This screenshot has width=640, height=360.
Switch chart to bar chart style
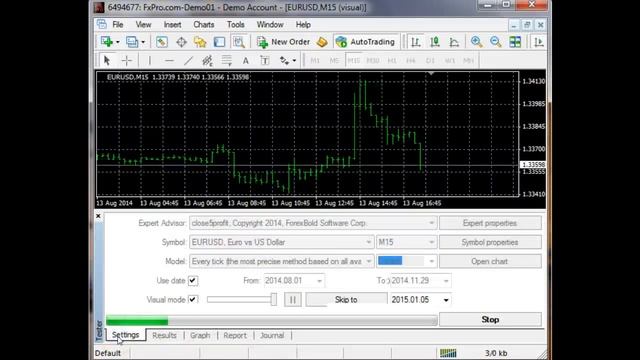coord(416,42)
